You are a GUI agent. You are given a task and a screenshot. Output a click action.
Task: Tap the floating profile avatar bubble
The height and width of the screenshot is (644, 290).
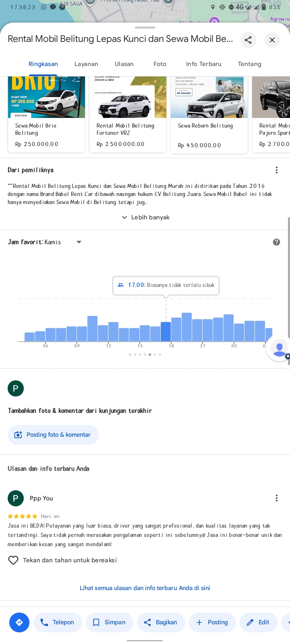(279, 348)
